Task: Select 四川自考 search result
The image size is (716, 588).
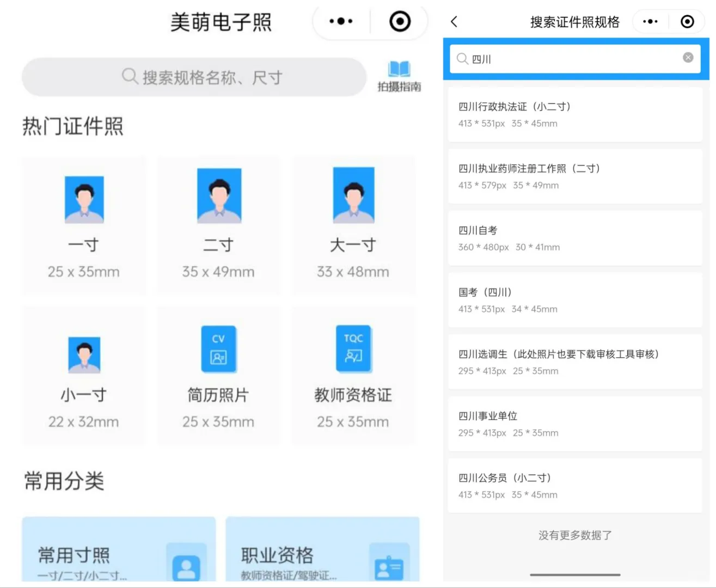Action: pos(574,237)
